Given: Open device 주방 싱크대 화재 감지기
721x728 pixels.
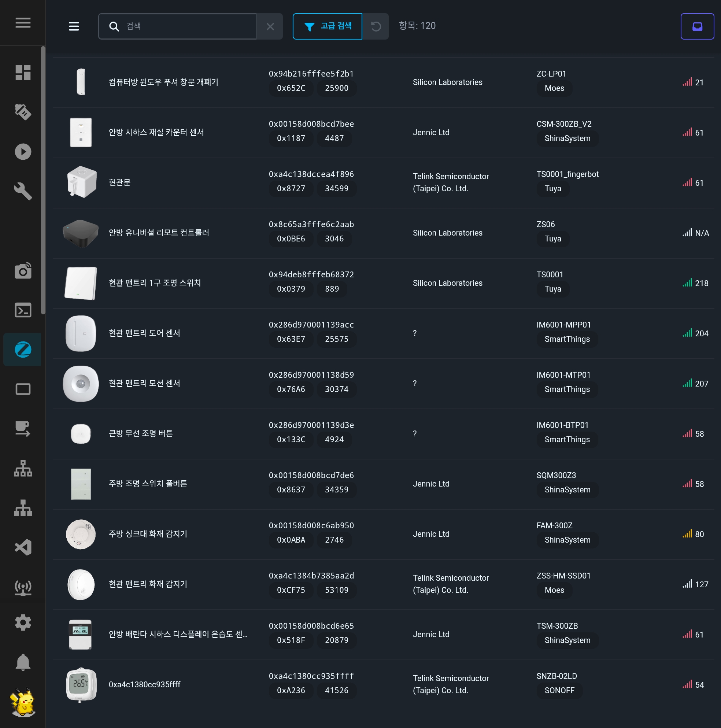Looking at the screenshot, I should 148,534.
